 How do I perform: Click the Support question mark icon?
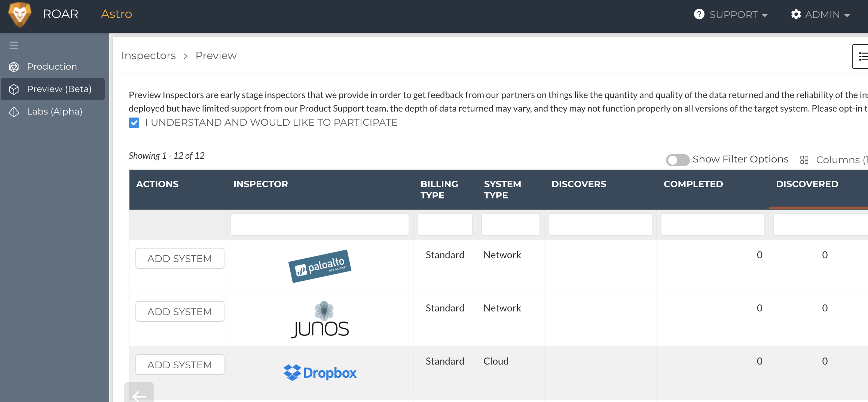[x=699, y=14]
